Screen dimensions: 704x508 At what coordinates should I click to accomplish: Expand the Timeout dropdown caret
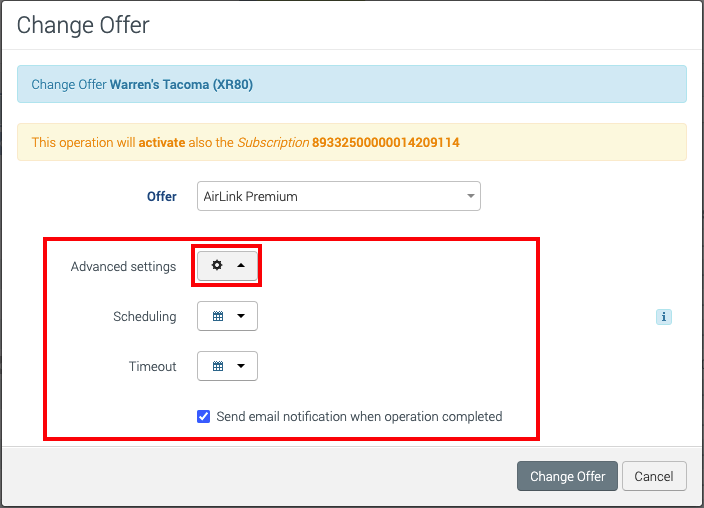pos(241,366)
